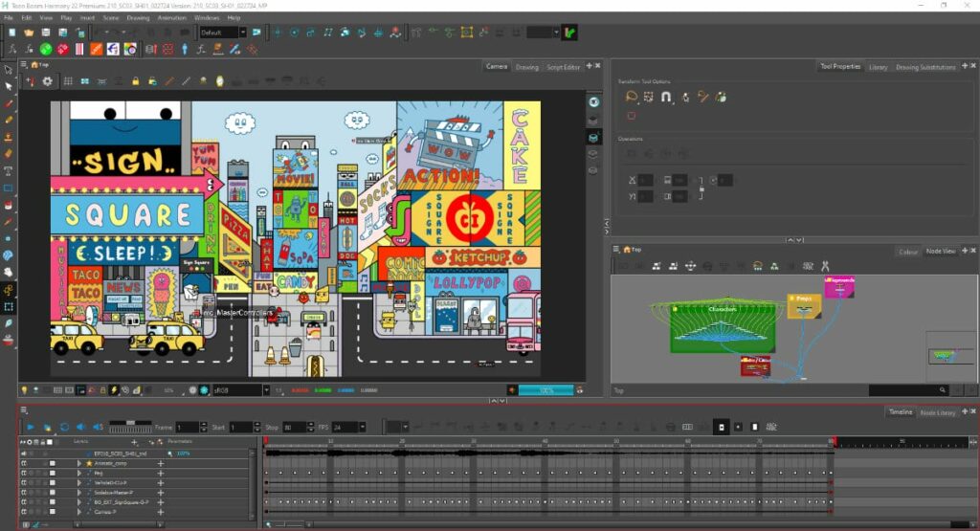Viewport: 980px width, 531px height.
Task: Click the Open Scene folder icon
Action: (29, 33)
